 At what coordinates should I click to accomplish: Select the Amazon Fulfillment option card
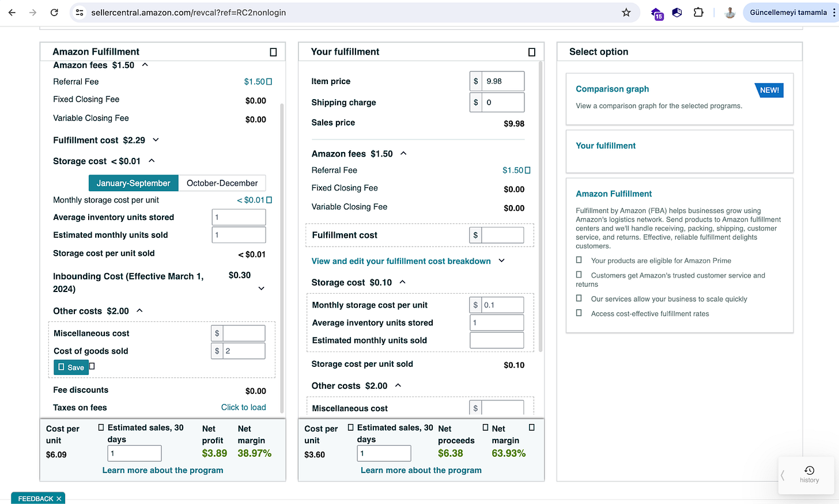[x=679, y=255]
